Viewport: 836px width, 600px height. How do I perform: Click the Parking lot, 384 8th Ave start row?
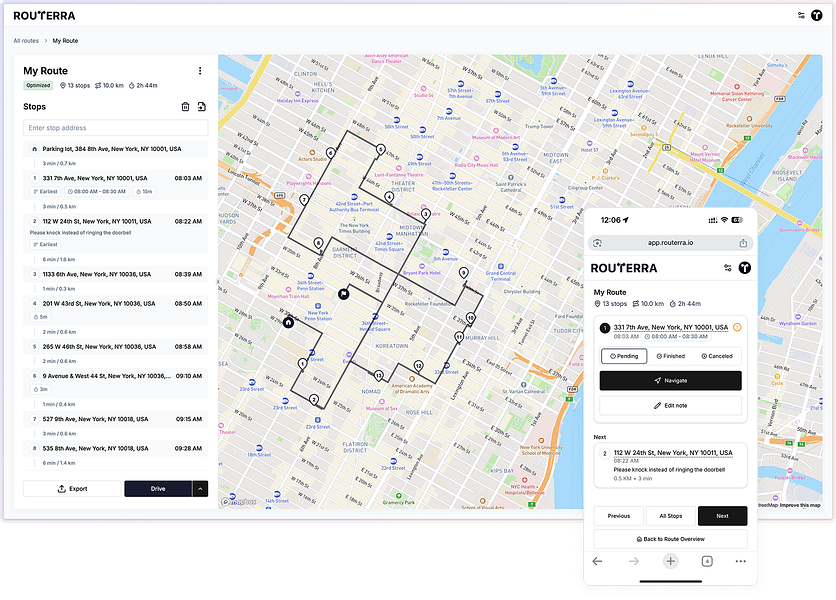coord(116,149)
